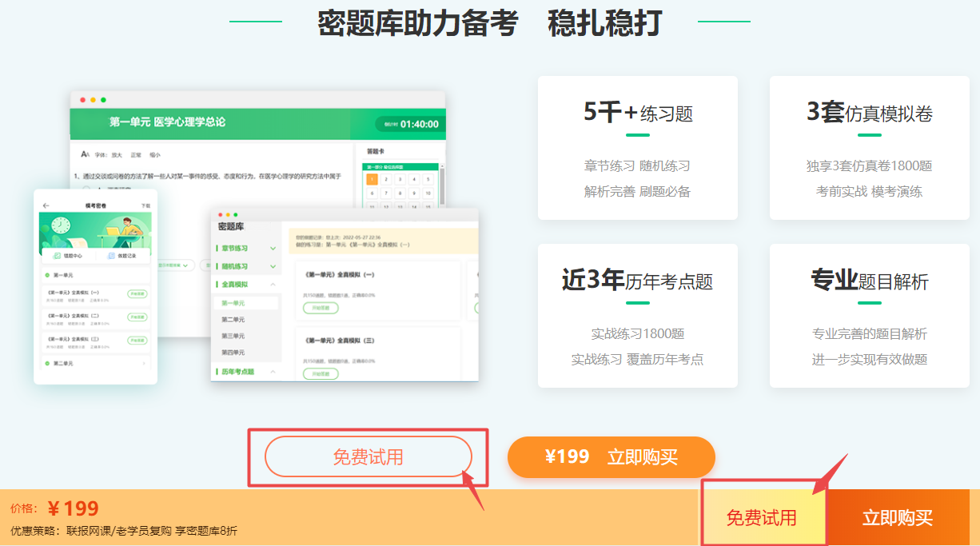Click the countdown timer 01:40:00
980x546 pixels.
click(x=412, y=124)
